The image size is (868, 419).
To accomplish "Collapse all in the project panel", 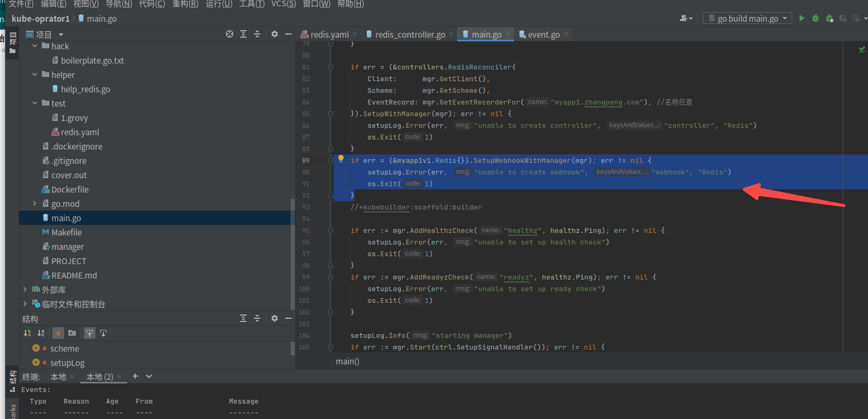I will coord(257,34).
